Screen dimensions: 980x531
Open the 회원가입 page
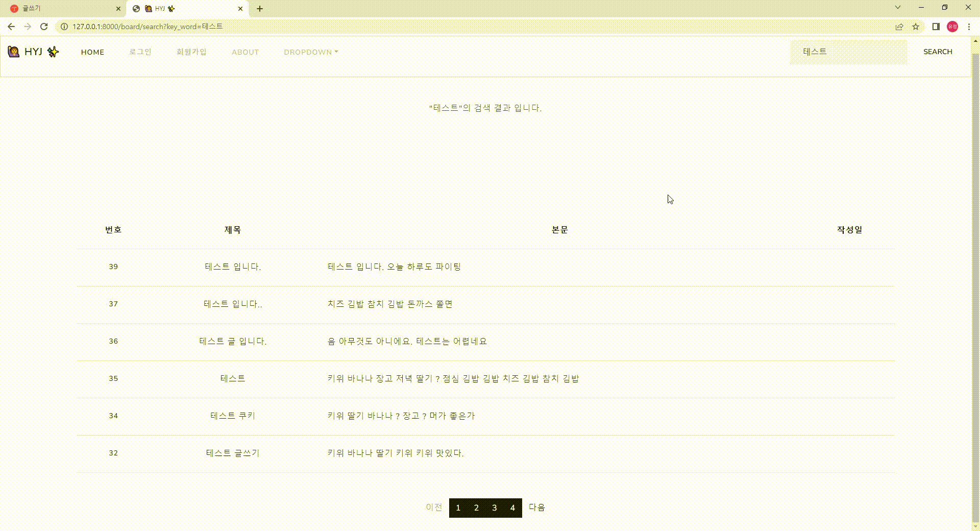[x=191, y=52]
